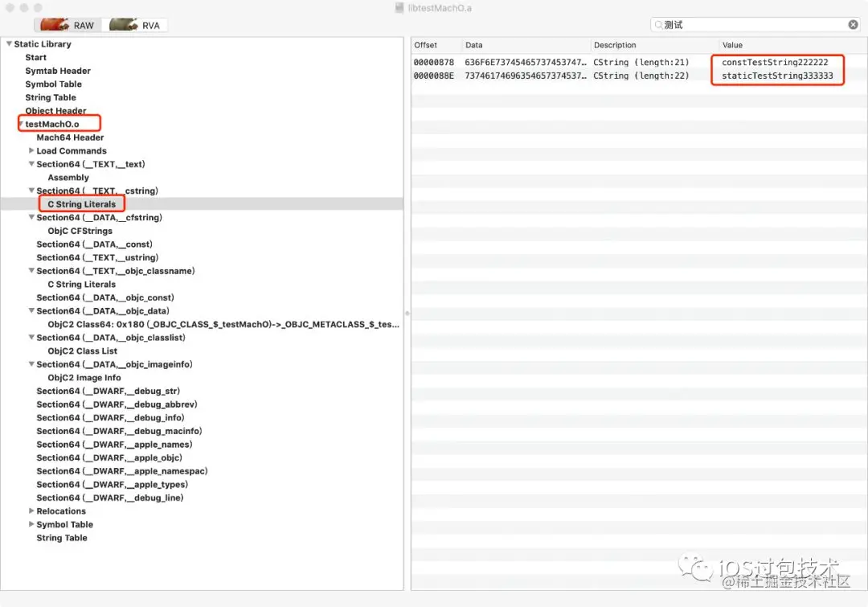This screenshot has height=607, width=868.
Task: Select Section64 (__DATA,__objc_const)
Action: click(x=105, y=297)
